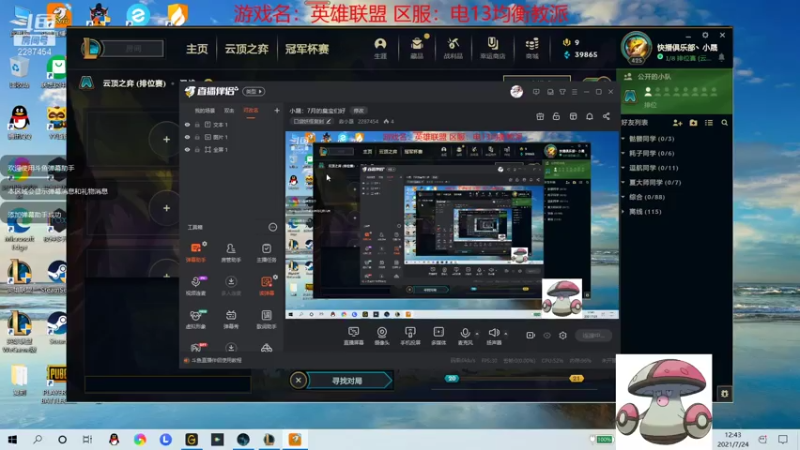Viewport: 800px width, 450px height.
Task: Toggle visibility of 图片 1 source
Action: pos(187,137)
